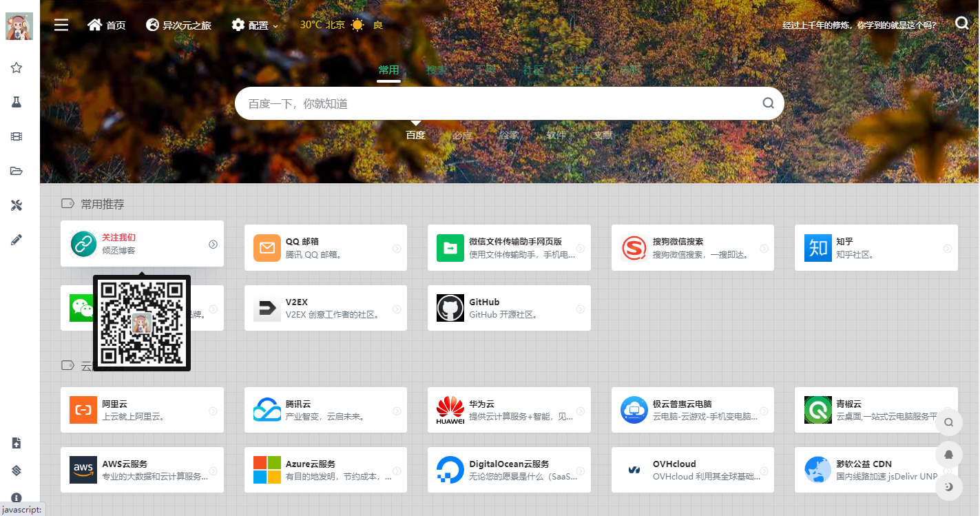The width and height of the screenshot is (980, 516).
Task: Open the GitHub site card
Action: [x=509, y=308]
